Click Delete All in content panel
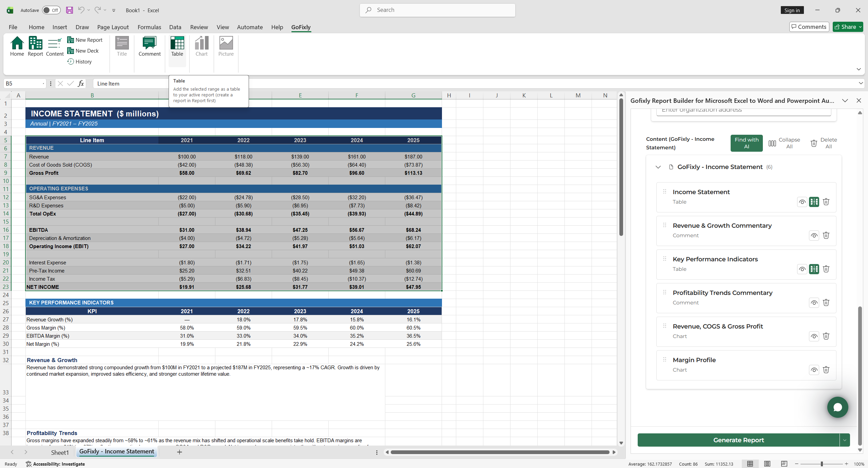The height and width of the screenshot is (468, 868). click(824, 143)
